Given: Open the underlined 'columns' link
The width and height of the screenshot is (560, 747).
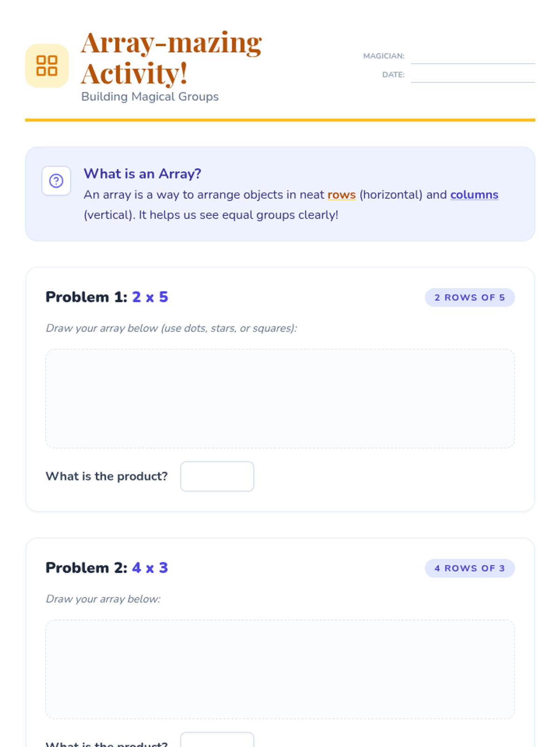Looking at the screenshot, I should [474, 195].
